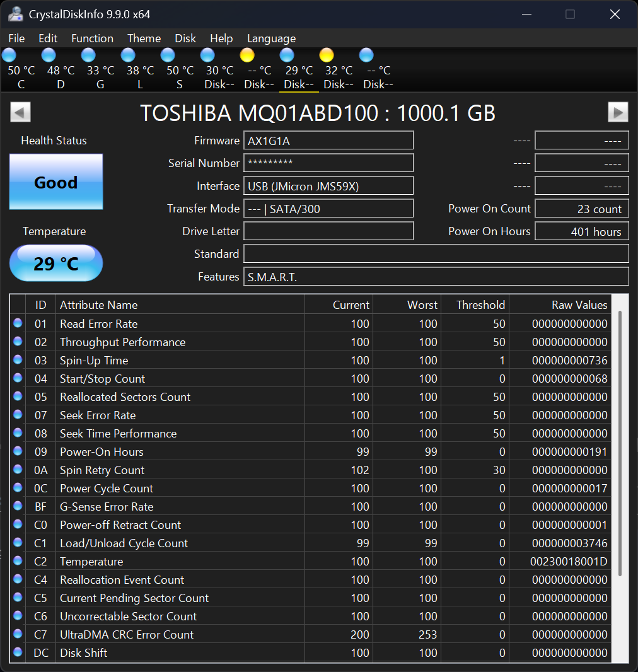Click raw value 000000003746
The width and height of the screenshot is (638, 672).
(569, 543)
